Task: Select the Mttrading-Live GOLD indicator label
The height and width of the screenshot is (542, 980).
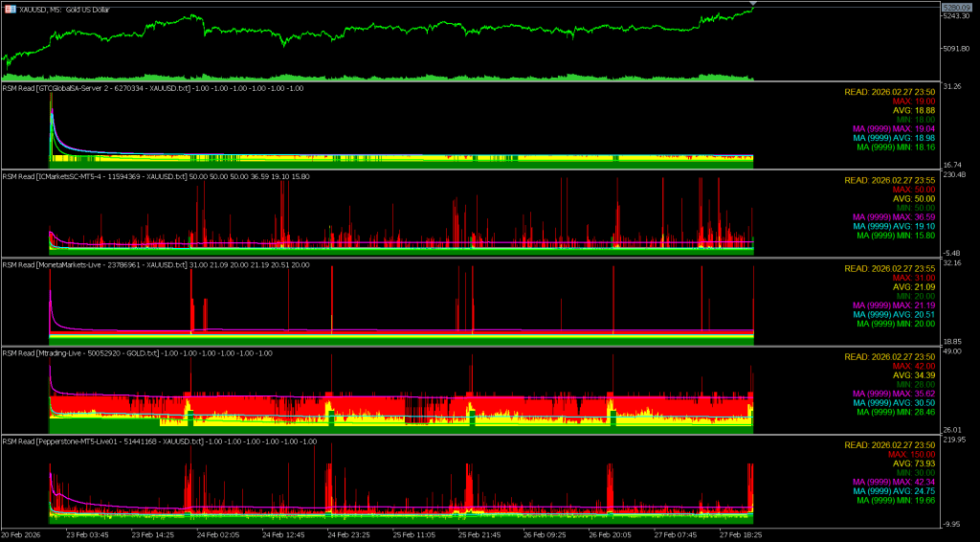Action: click(x=138, y=352)
